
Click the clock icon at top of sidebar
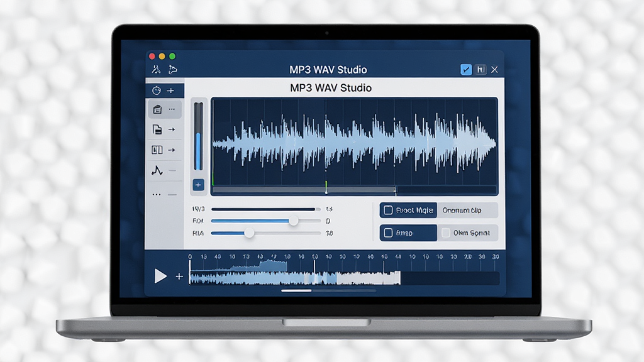[157, 90]
